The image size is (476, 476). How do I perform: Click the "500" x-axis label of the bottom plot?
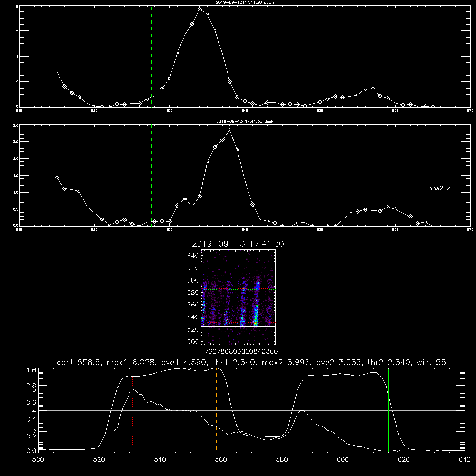tap(38, 460)
